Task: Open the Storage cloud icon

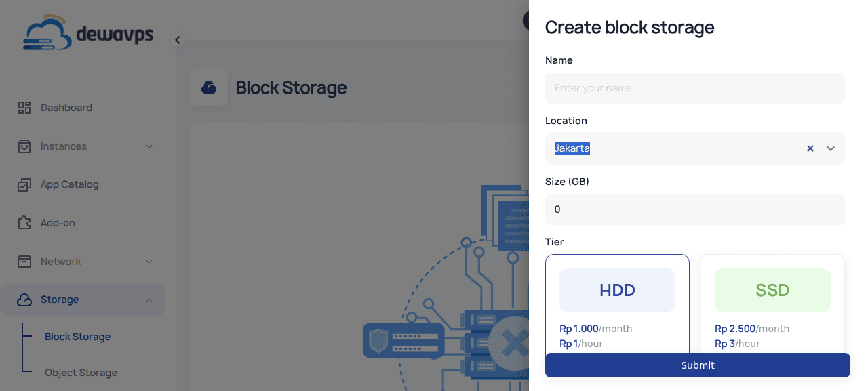Action: point(24,300)
